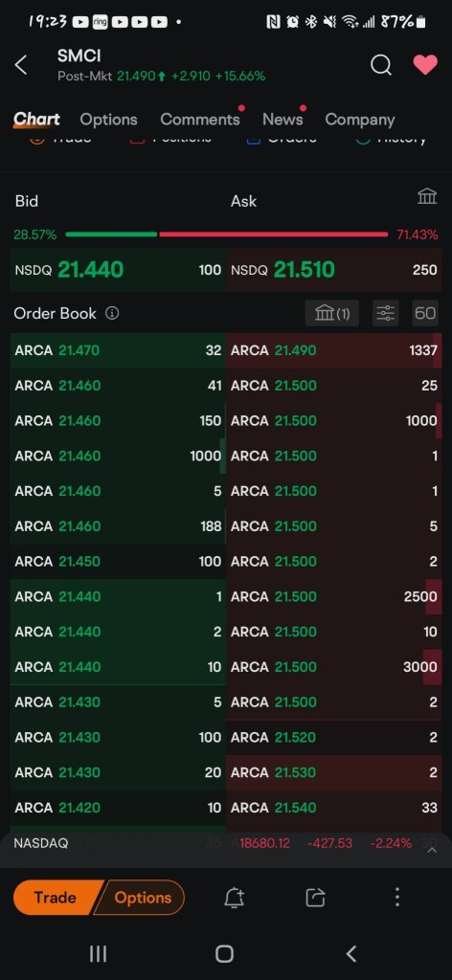Image resolution: width=452 pixels, height=980 pixels.
Task: Tap the outlined Options button at bottom
Action: (x=142, y=898)
